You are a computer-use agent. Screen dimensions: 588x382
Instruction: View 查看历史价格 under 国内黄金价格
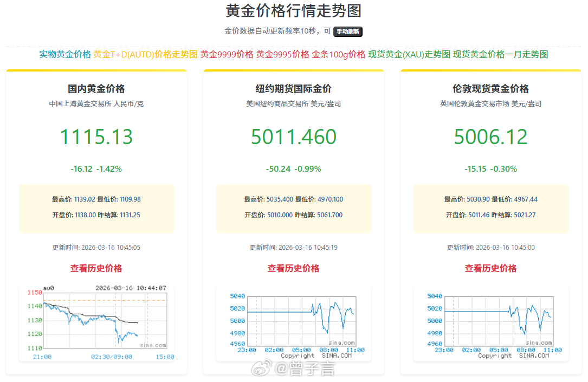pyautogui.click(x=96, y=268)
